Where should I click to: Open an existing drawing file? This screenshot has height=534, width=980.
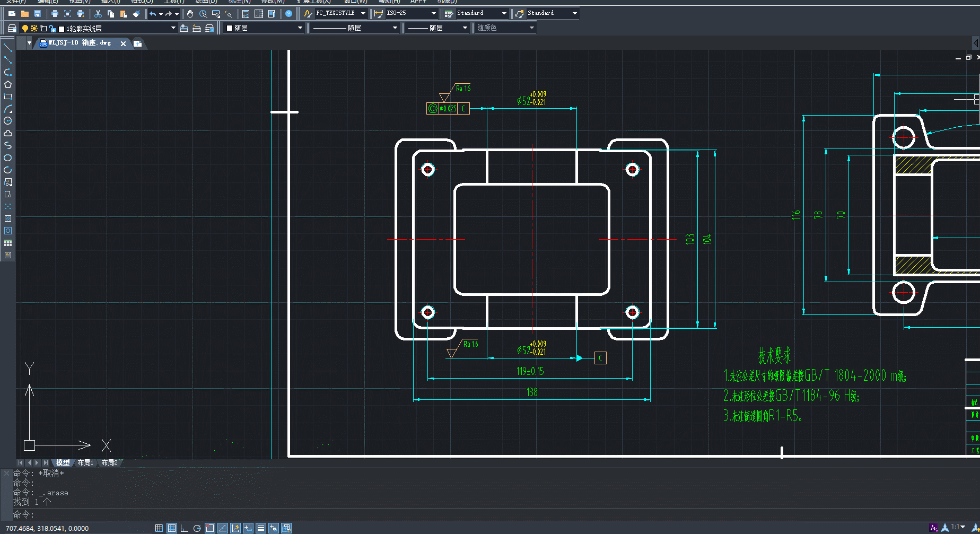[x=24, y=13]
